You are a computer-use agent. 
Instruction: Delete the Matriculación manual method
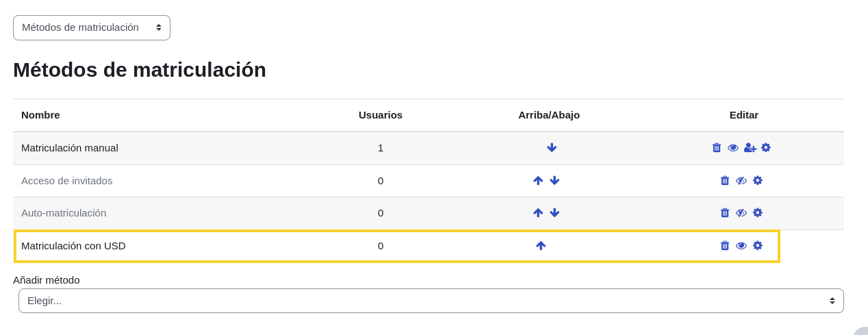(717, 148)
